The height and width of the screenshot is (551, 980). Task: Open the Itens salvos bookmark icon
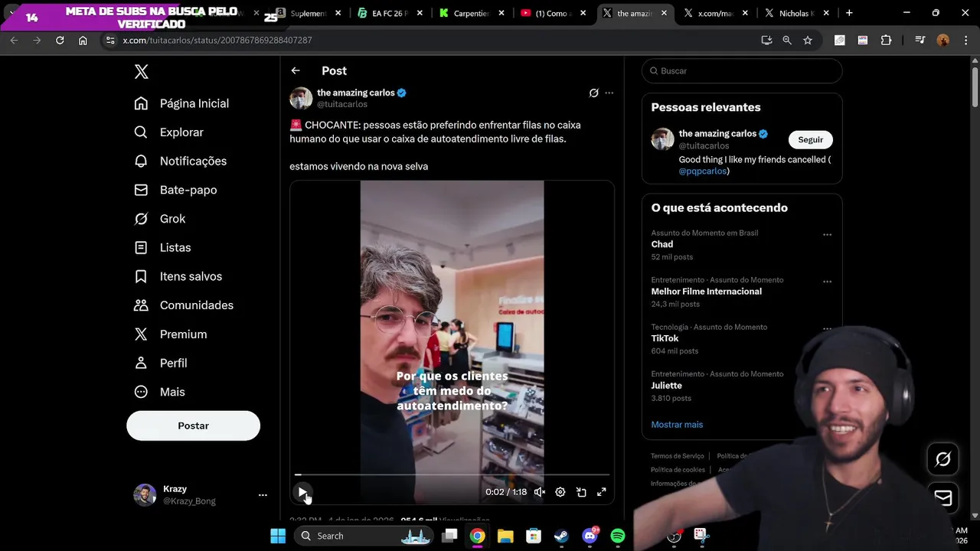141,276
